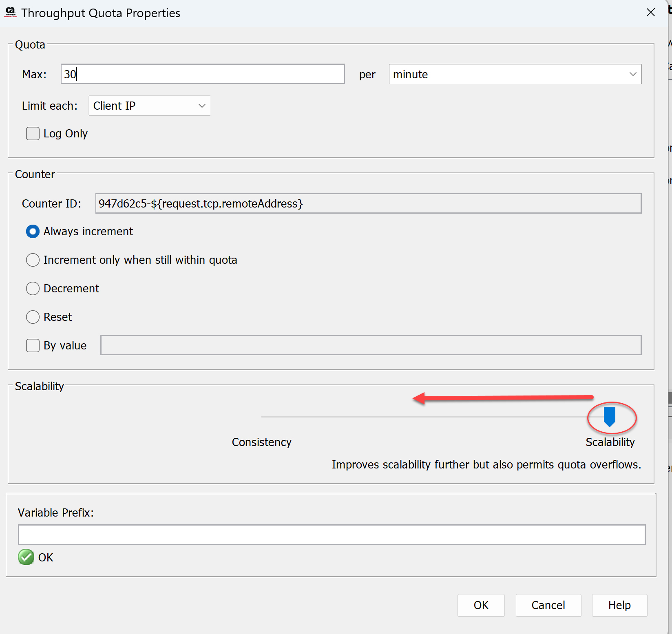Click into the Variable Prefix field
Image resolution: width=672 pixels, height=634 pixels.
point(331,535)
